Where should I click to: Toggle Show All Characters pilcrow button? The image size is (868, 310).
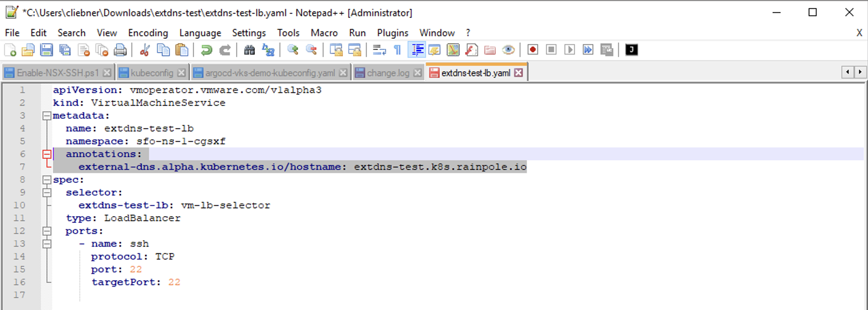click(398, 50)
